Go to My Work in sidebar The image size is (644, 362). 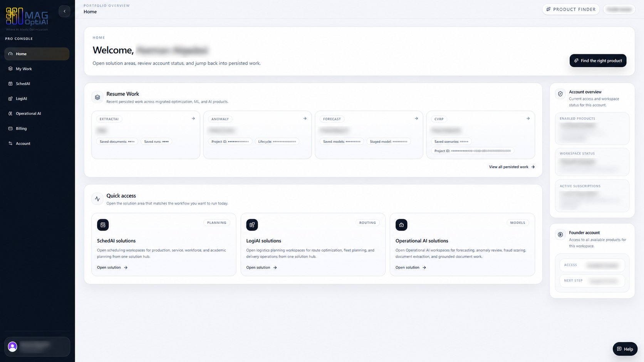tap(37, 69)
